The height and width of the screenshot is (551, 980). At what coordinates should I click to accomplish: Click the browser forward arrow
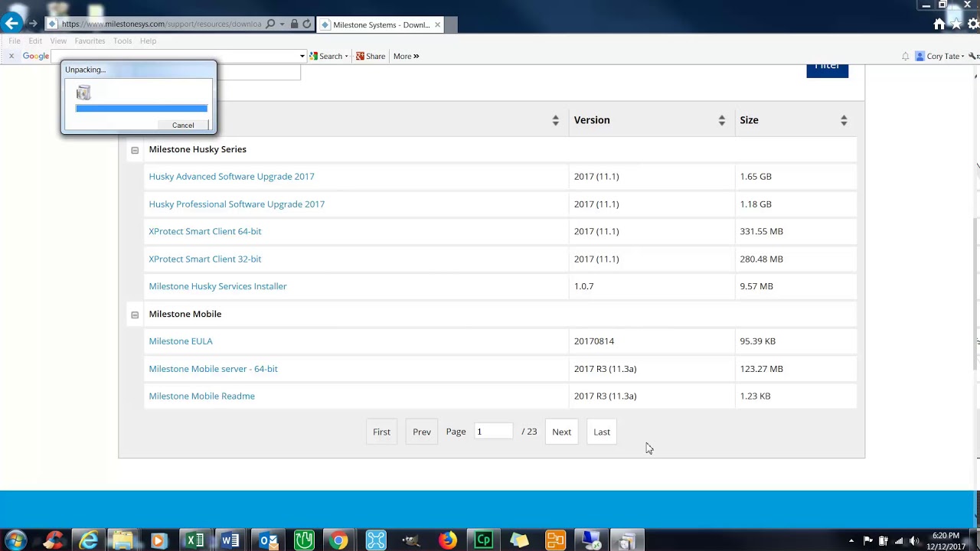click(x=33, y=24)
